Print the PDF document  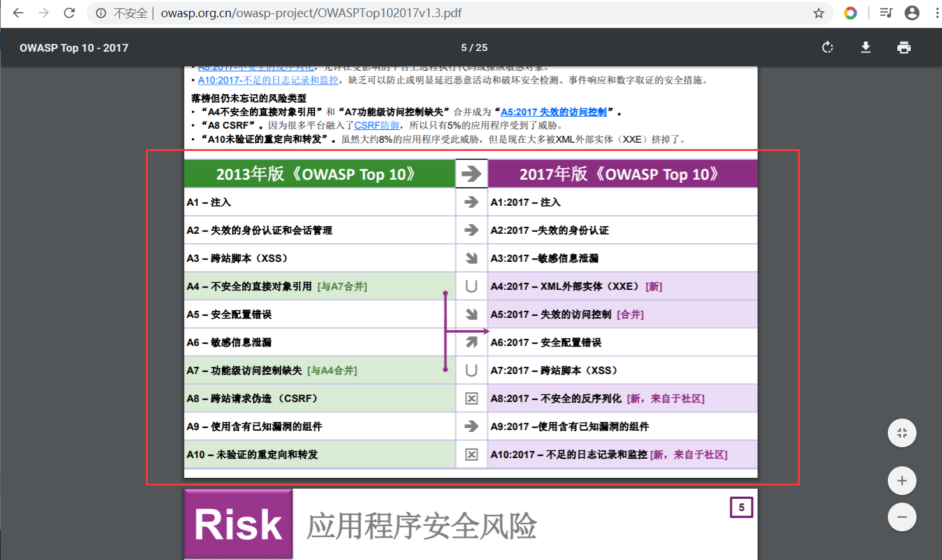click(x=904, y=47)
